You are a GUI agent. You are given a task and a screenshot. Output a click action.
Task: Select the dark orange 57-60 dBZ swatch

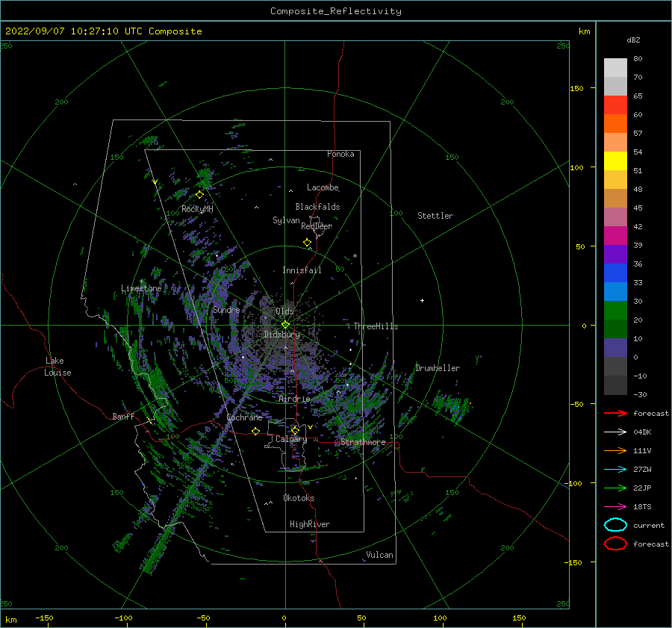click(x=615, y=123)
